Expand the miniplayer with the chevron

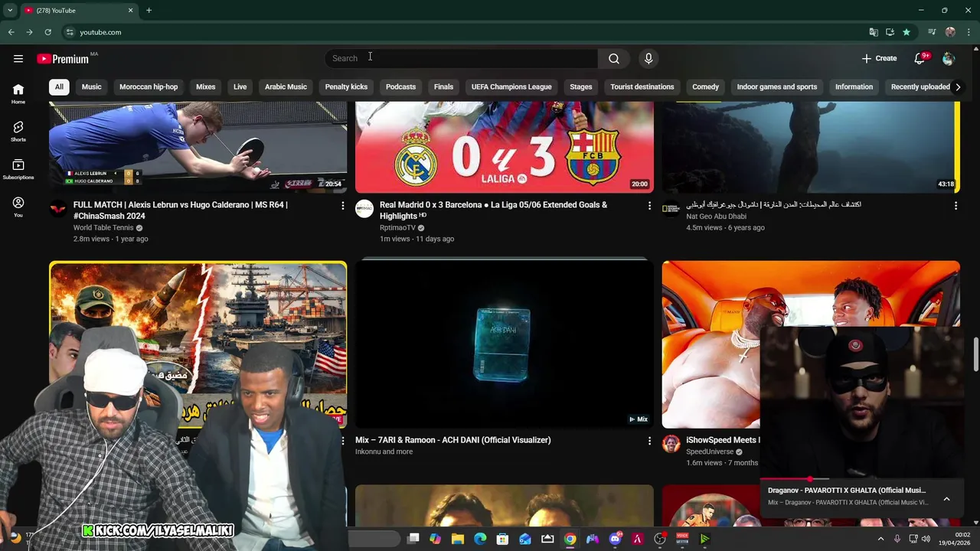(x=946, y=499)
